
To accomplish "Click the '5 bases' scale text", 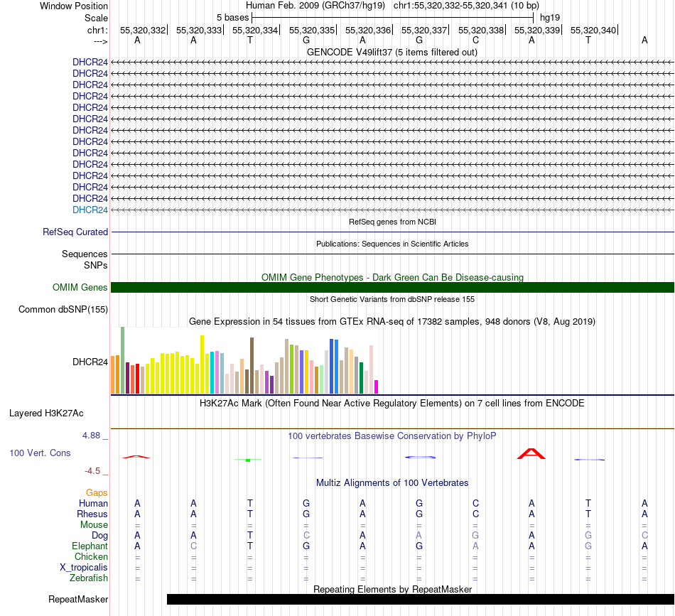I will point(232,18).
